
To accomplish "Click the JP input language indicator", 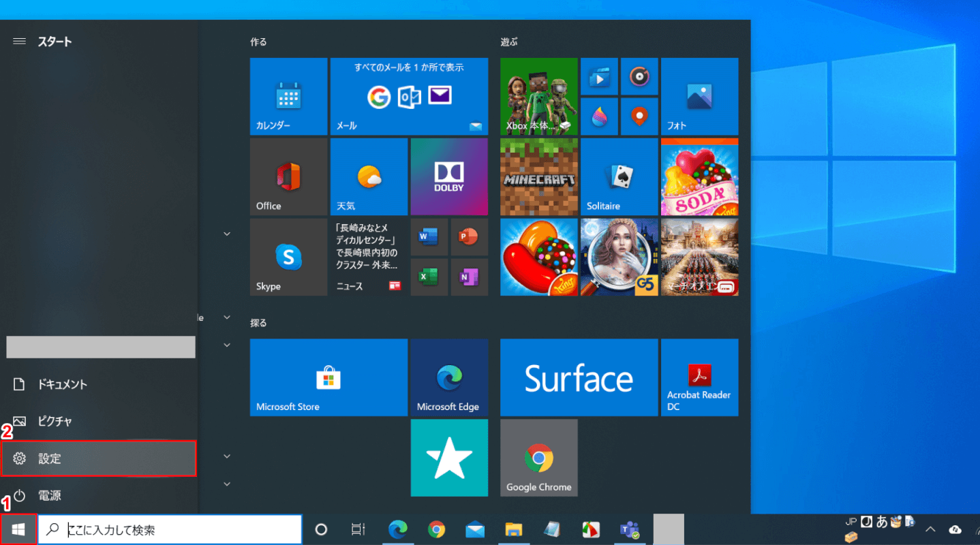I will (x=851, y=522).
